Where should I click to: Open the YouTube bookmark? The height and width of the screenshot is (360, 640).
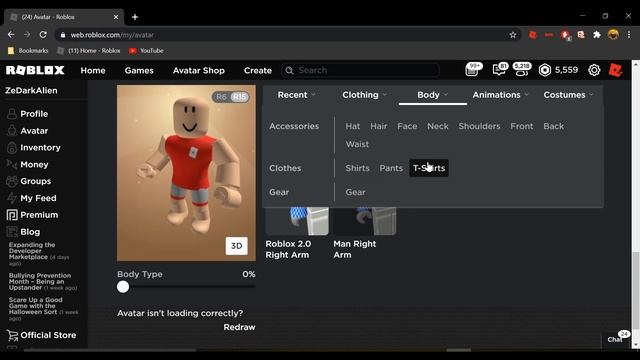pos(146,51)
